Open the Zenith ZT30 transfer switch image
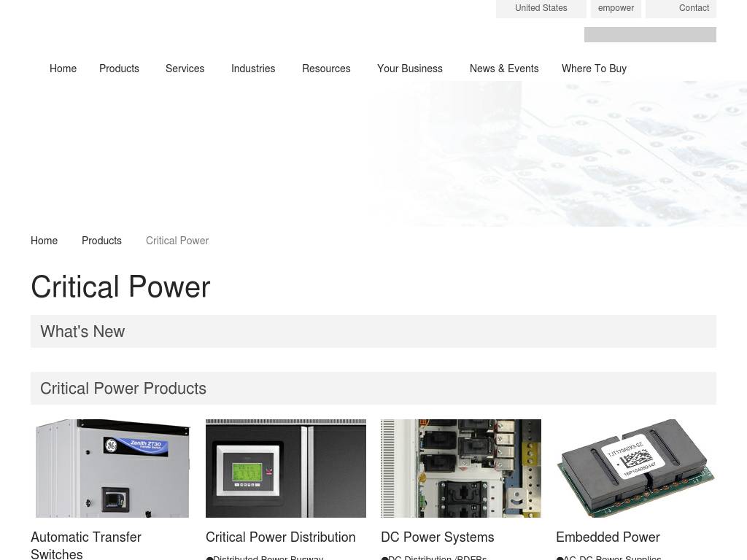 click(x=111, y=468)
